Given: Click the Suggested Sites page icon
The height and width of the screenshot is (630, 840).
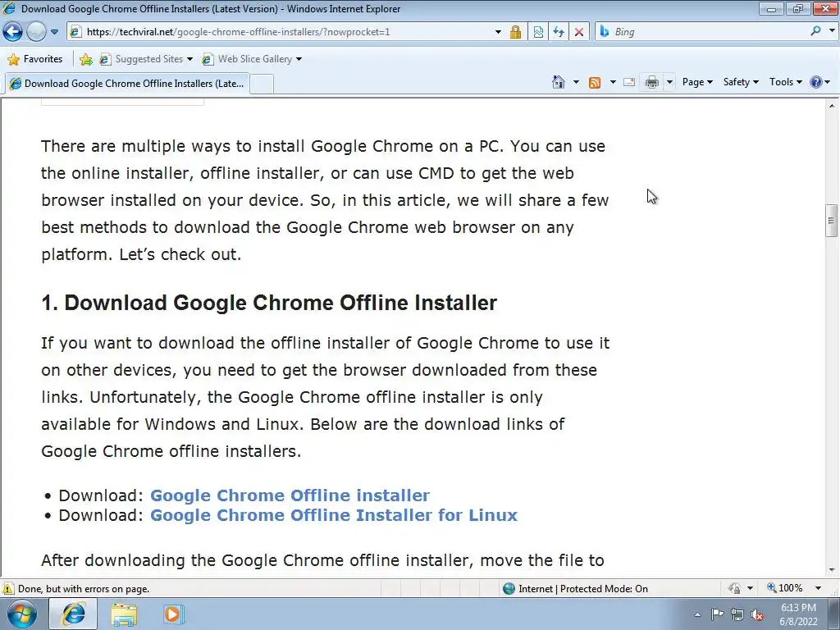Looking at the screenshot, I should 106,59.
